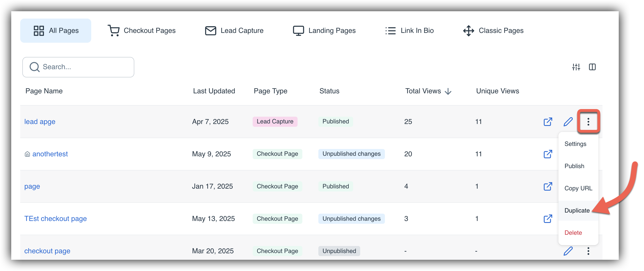
Task: Focus the Search input field
Action: tap(78, 67)
